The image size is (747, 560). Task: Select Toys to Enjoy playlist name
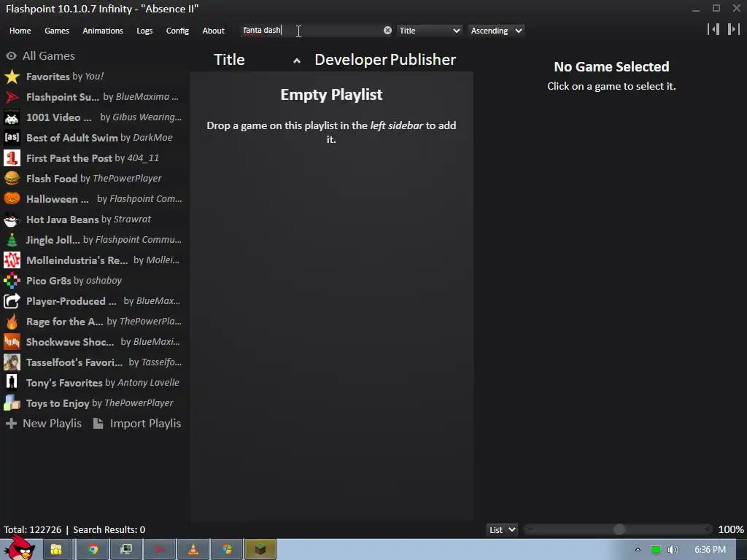tap(58, 403)
